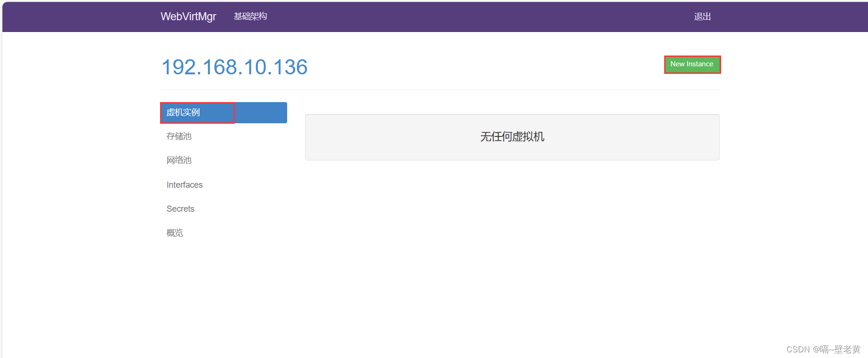
Task: Open the 概览 overview page
Action: pos(175,233)
